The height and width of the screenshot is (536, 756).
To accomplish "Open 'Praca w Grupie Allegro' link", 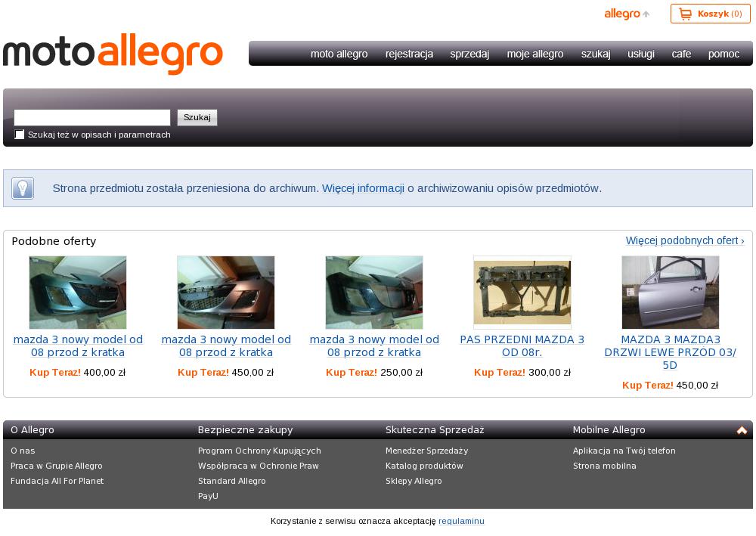I will coord(57,466).
